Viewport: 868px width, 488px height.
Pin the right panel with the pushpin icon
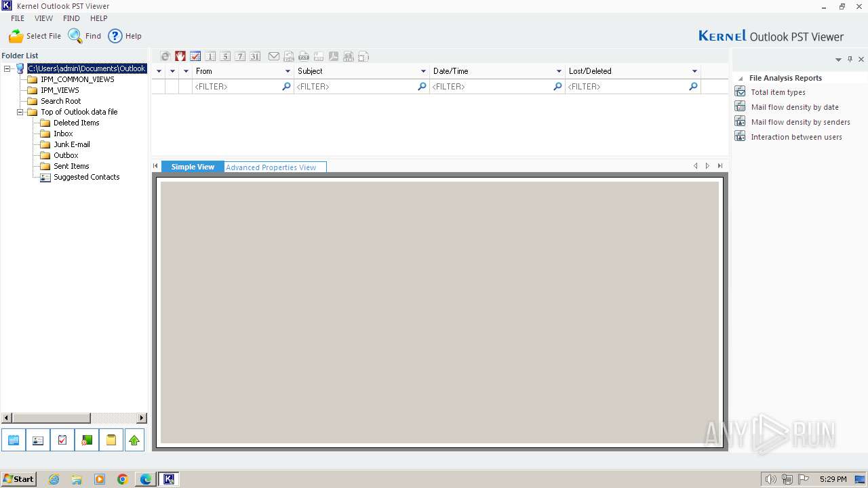click(850, 60)
